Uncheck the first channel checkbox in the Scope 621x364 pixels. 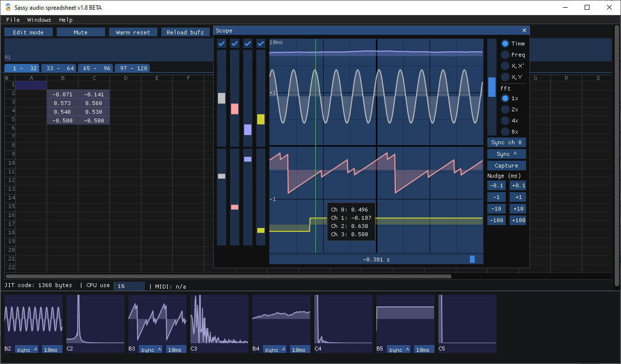pos(221,43)
